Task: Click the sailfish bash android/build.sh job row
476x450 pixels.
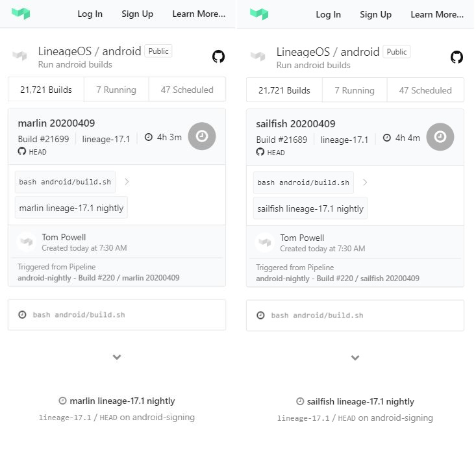Action: [x=355, y=315]
